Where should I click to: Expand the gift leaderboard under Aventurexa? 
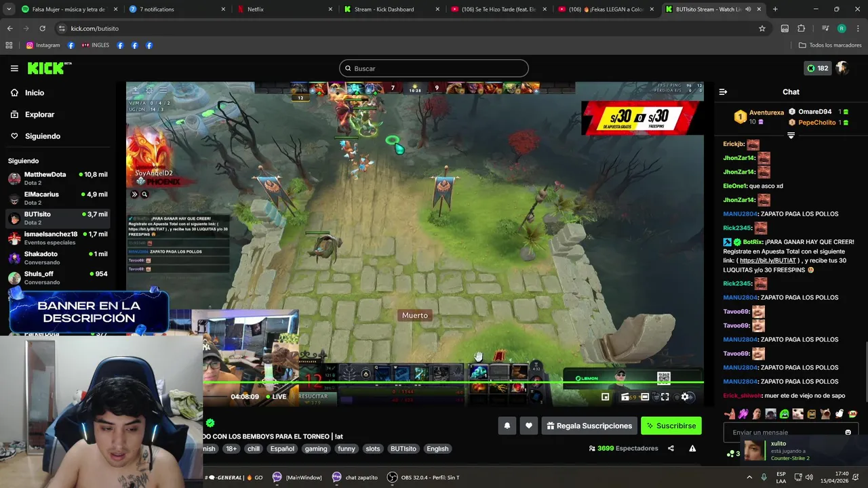coord(791,136)
